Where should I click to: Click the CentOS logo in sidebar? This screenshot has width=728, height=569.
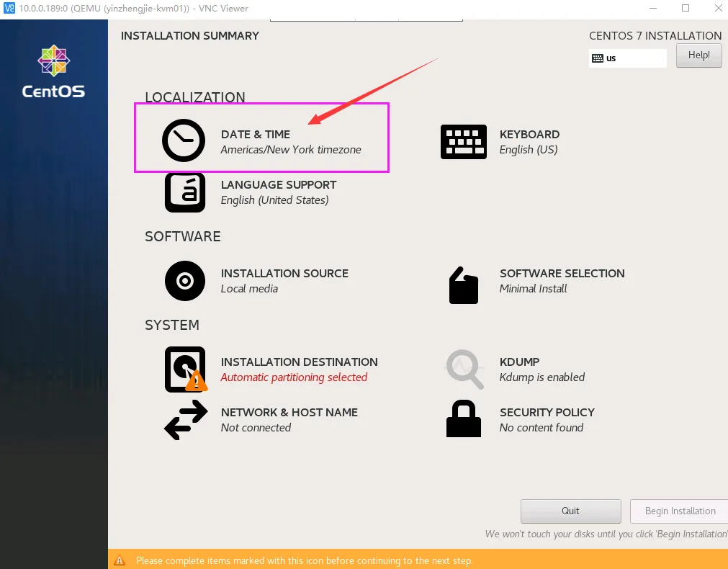(x=53, y=71)
